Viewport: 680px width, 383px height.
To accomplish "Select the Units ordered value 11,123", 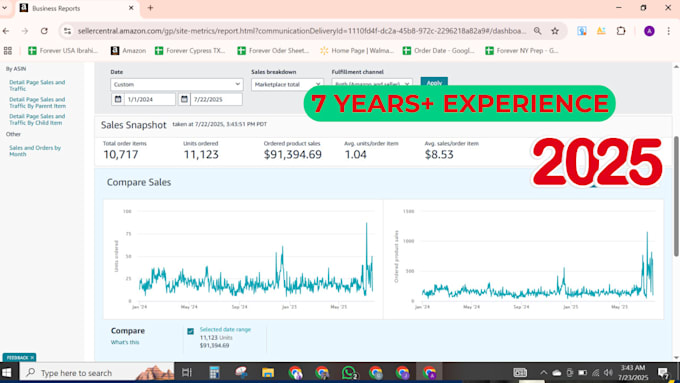I will pos(201,154).
